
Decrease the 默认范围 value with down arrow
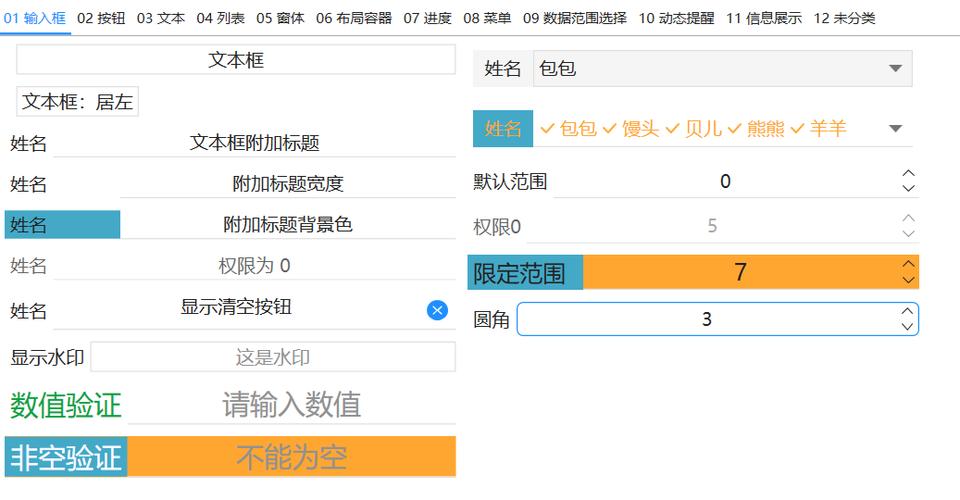tap(909, 188)
